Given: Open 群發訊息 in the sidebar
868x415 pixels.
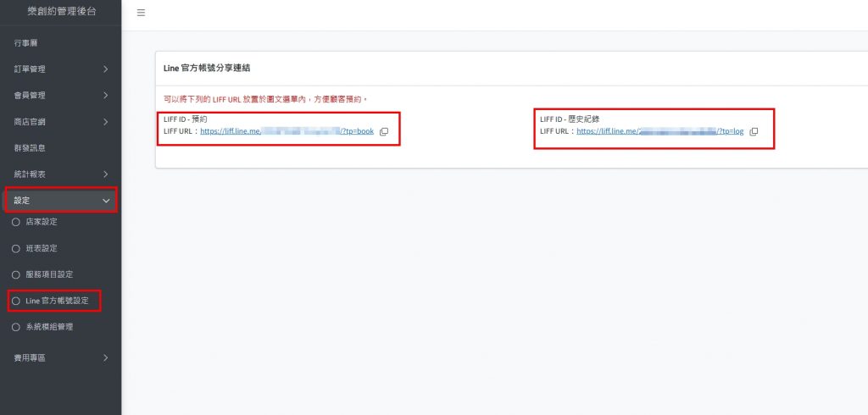Looking at the screenshot, I should click(x=30, y=147).
